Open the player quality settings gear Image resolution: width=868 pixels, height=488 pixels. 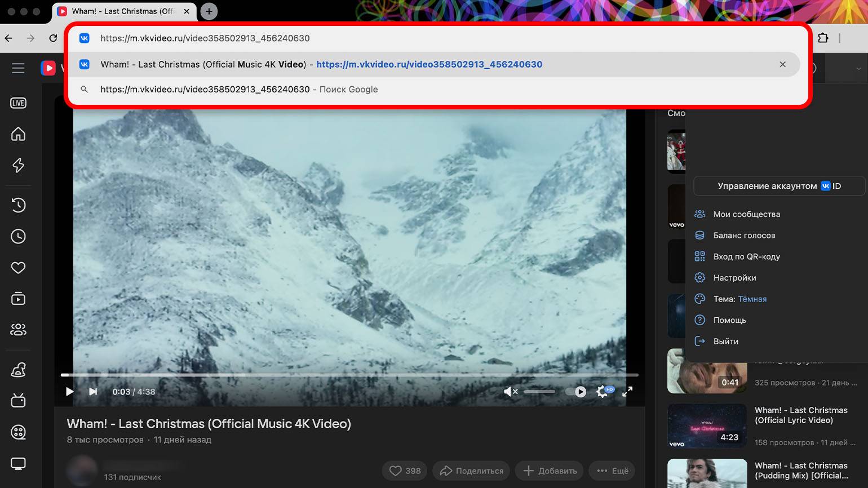[603, 392]
